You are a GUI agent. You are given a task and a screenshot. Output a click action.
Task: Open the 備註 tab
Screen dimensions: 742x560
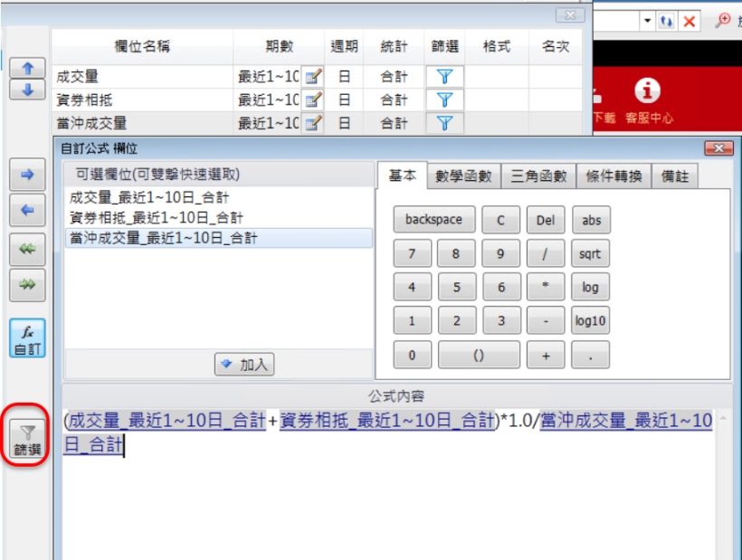tap(676, 177)
